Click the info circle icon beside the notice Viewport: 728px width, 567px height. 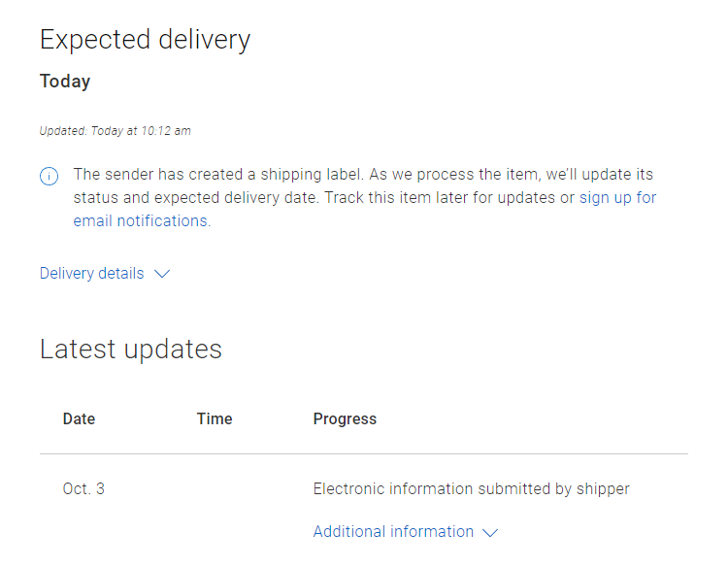click(49, 177)
